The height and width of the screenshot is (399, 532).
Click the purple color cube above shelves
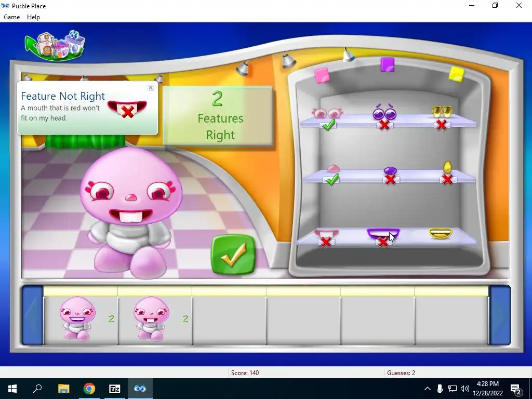(388, 64)
